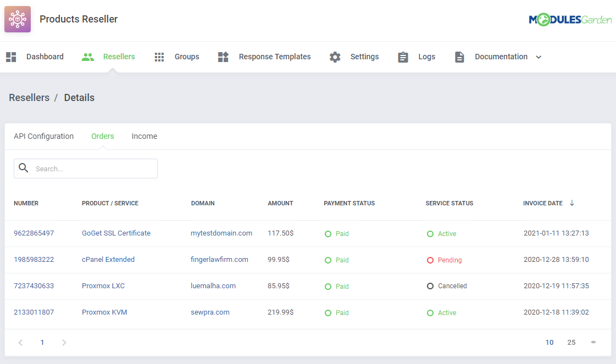
Task: Click Active status circle for mytestdomain.com
Action: [x=430, y=234]
